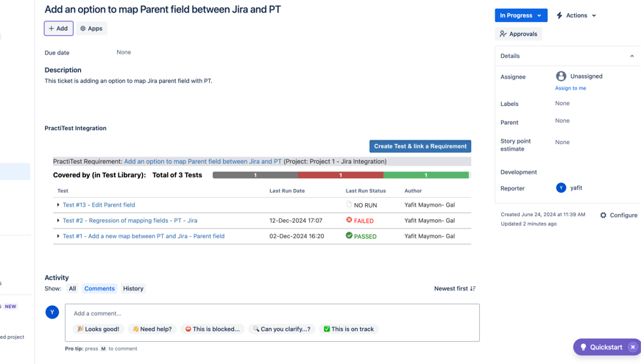641x364 pixels.
Task: Click Create Test & link a Requirement
Action: [420, 146]
